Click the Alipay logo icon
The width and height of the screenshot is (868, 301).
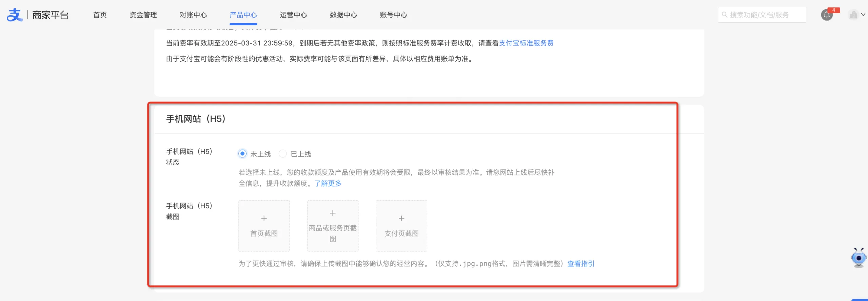14,15
